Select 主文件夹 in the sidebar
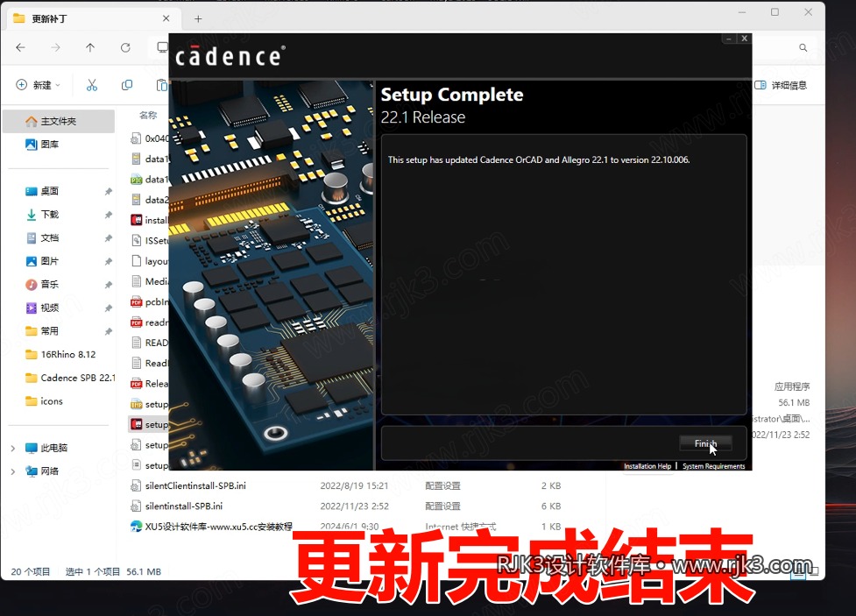The width and height of the screenshot is (856, 616). pos(59,121)
